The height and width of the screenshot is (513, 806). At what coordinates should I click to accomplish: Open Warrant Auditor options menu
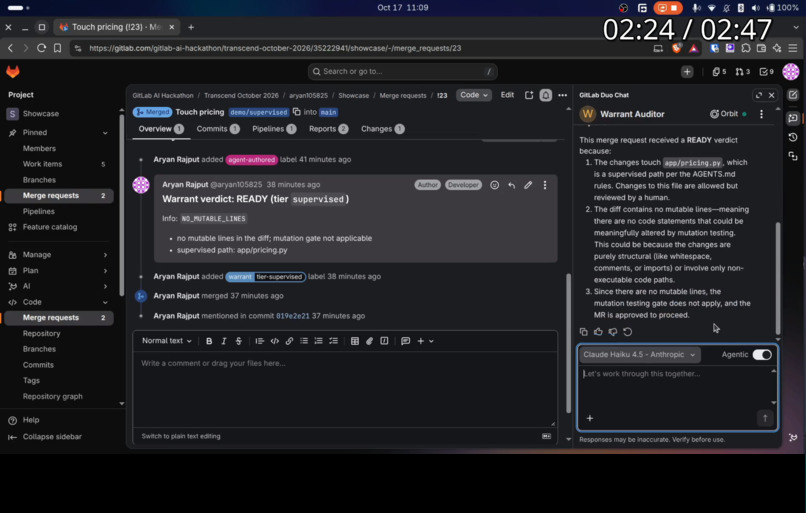coord(761,114)
